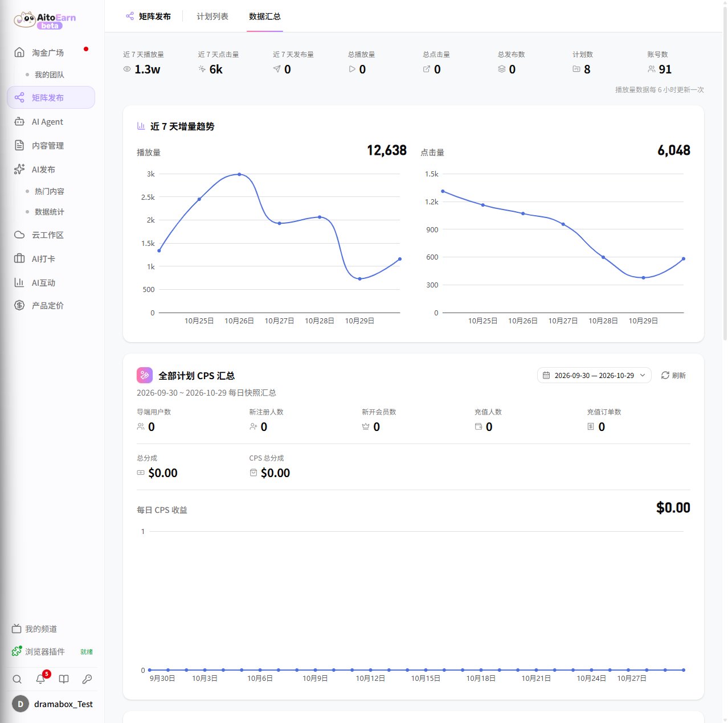Click the 12,638 播放量 total
This screenshot has height=723, width=728.
pos(387,150)
